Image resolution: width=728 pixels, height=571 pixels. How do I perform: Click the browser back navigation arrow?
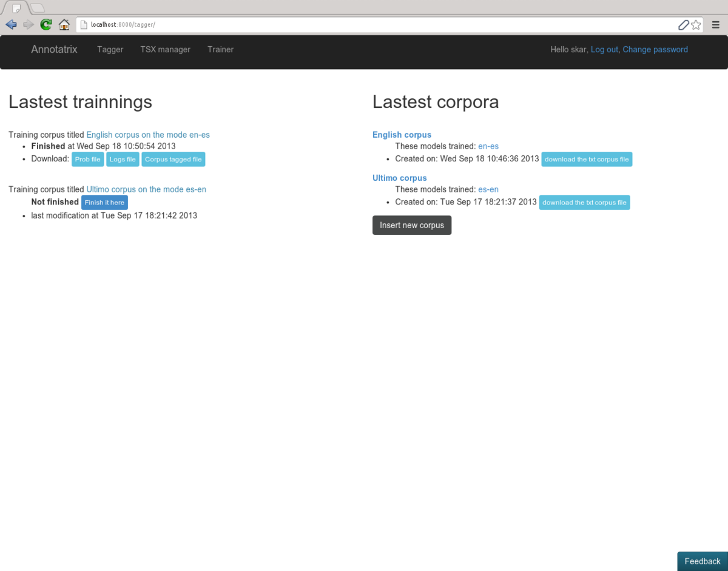(x=10, y=24)
